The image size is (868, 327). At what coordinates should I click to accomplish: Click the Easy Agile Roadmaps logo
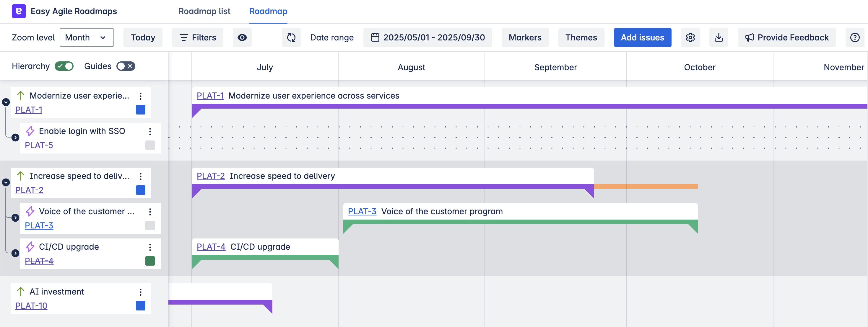19,11
